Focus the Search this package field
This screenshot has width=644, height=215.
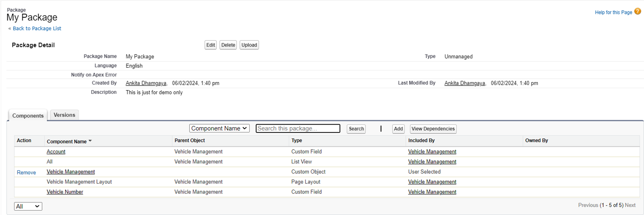pos(298,129)
